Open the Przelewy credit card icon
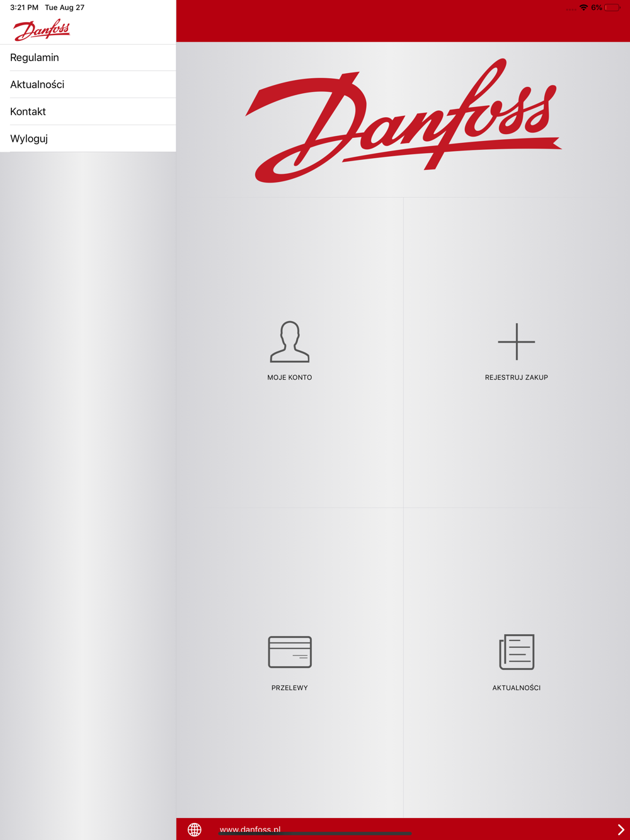Viewport: 630px width, 840px height. tap(290, 652)
